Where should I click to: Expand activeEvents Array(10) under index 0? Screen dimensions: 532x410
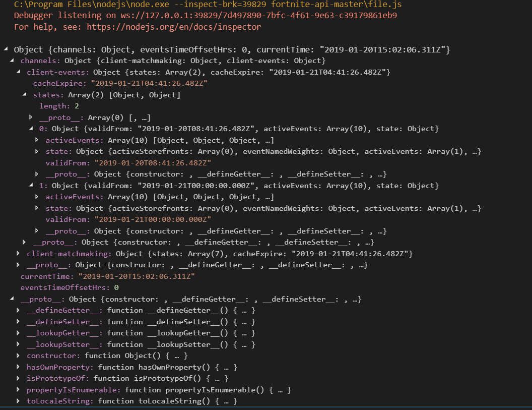[36, 140]
